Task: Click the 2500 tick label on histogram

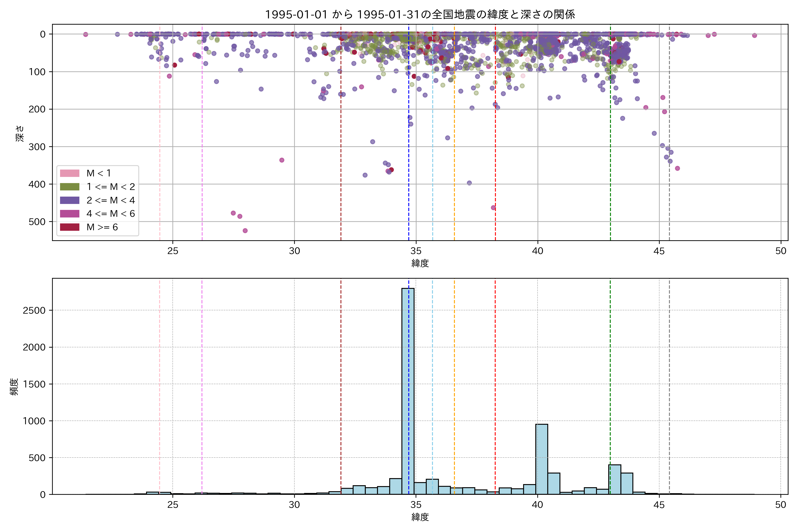Action: 34,311
